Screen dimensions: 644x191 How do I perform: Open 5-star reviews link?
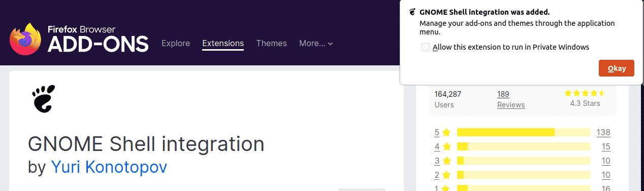coord(442,133)
